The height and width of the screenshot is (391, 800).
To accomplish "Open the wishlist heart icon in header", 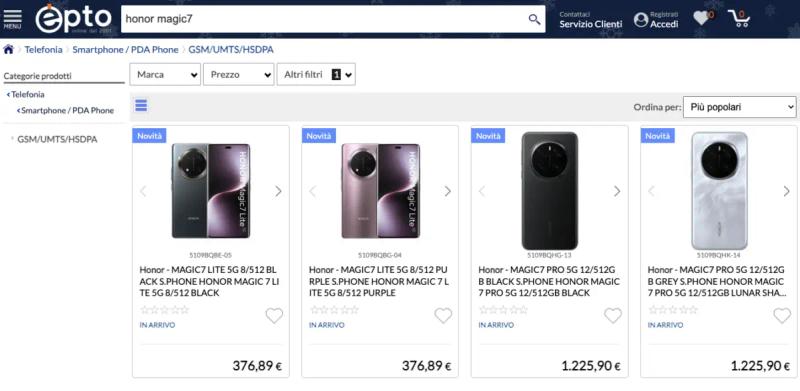I will pyautogui.click(x=702, y=18).
